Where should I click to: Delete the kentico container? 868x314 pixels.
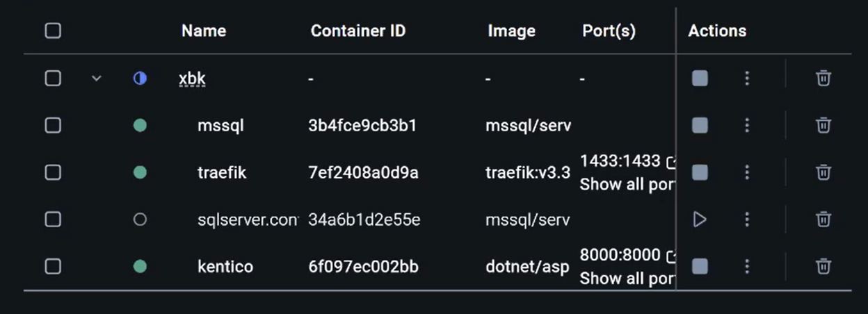coord(823,266)
